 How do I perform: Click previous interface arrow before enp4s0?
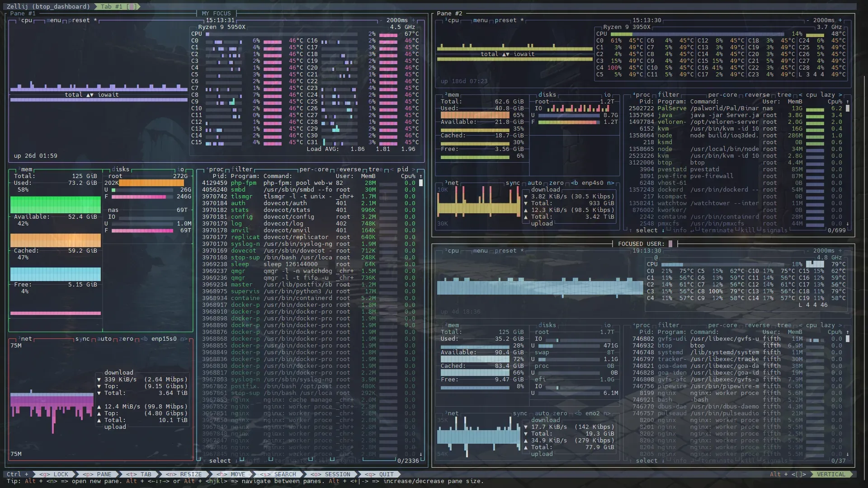coord(574,183)
